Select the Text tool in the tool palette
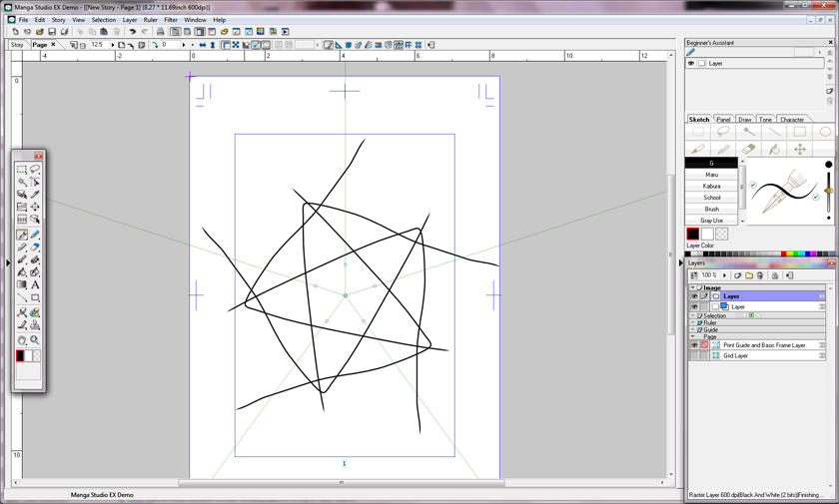The width and height of the screenshot is (839, 504). coord(35,284)
